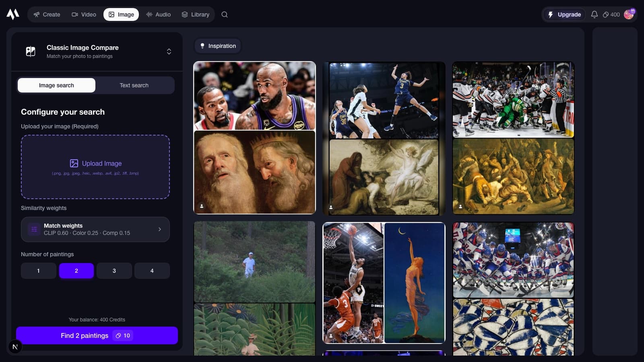
Task: Click 'Your balance: 400 Credits' text
Action: [x=97, y=320]
